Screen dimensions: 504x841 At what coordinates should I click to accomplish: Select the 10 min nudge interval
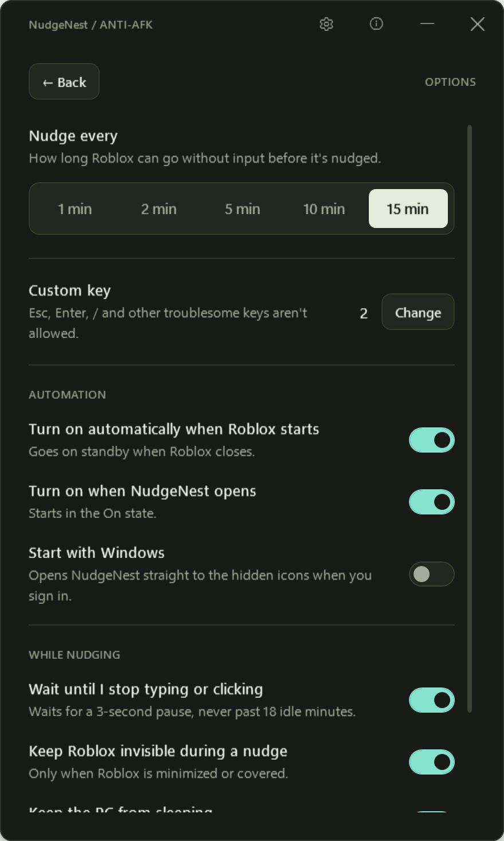point(324,209)
